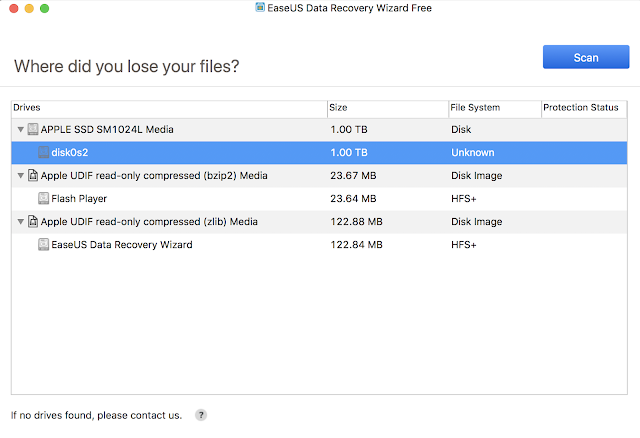This screenshot has height=438, width=640.
Task: Click the bzip2 disk image icon
Action: pyautogui.click(x=33, y=175)
